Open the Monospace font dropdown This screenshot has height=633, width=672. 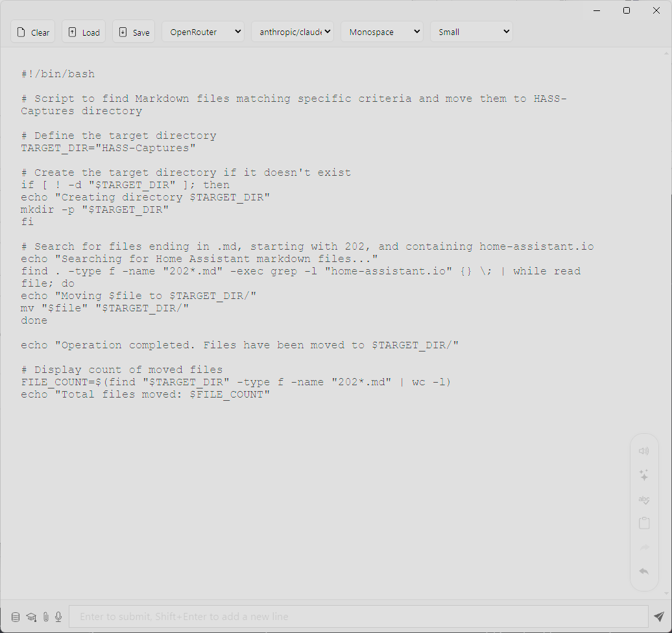(x=382, y=32)
